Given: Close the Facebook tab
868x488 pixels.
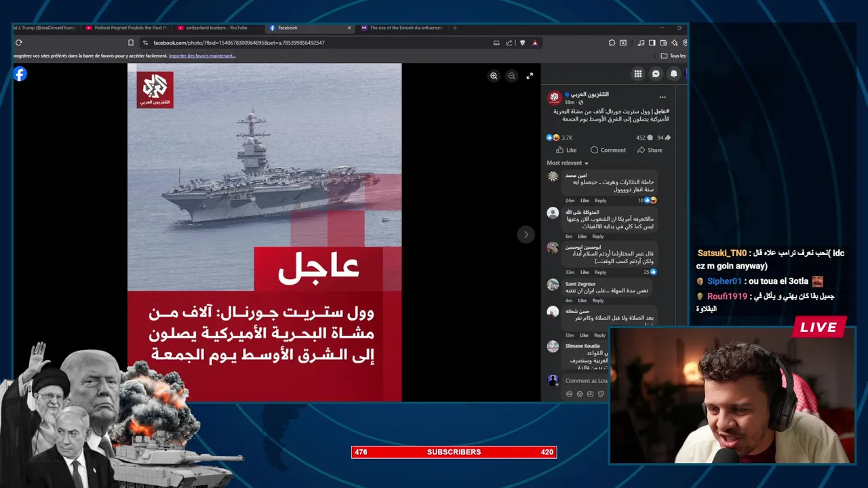Looking at the screenshot, I should point(349,28).
